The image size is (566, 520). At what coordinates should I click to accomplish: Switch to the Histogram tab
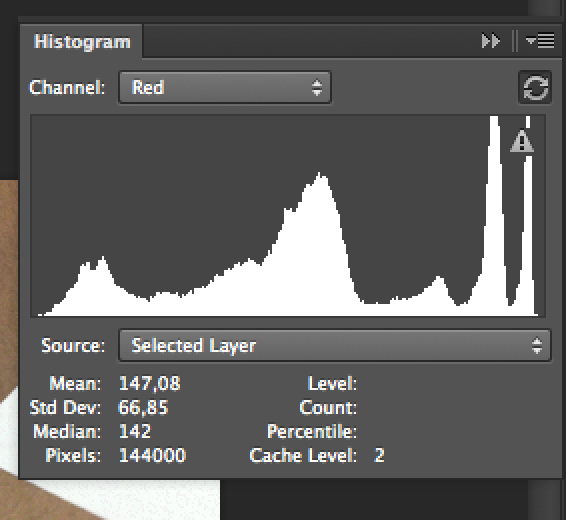pyautogui.click(x=82, y=42)
